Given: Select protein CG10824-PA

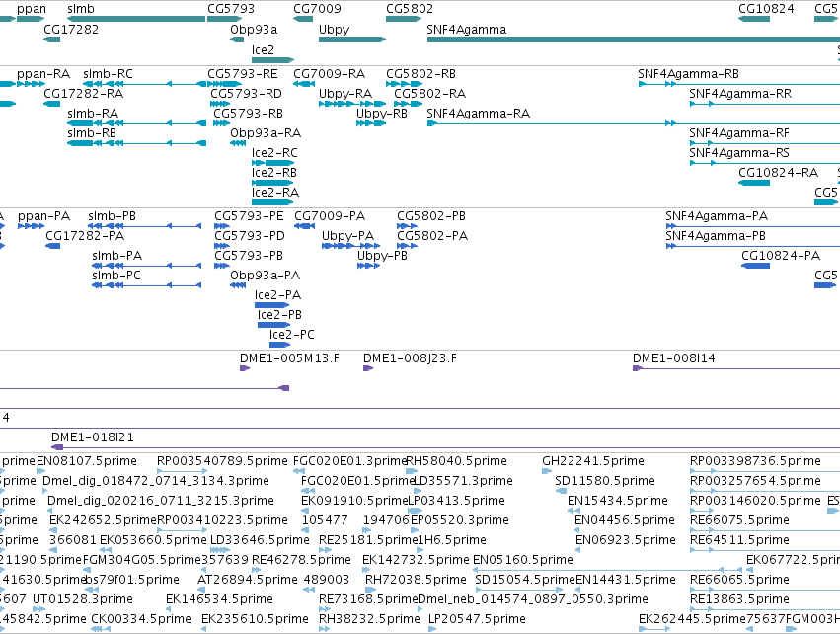Looking at the screenshot, I should [781, 256].
